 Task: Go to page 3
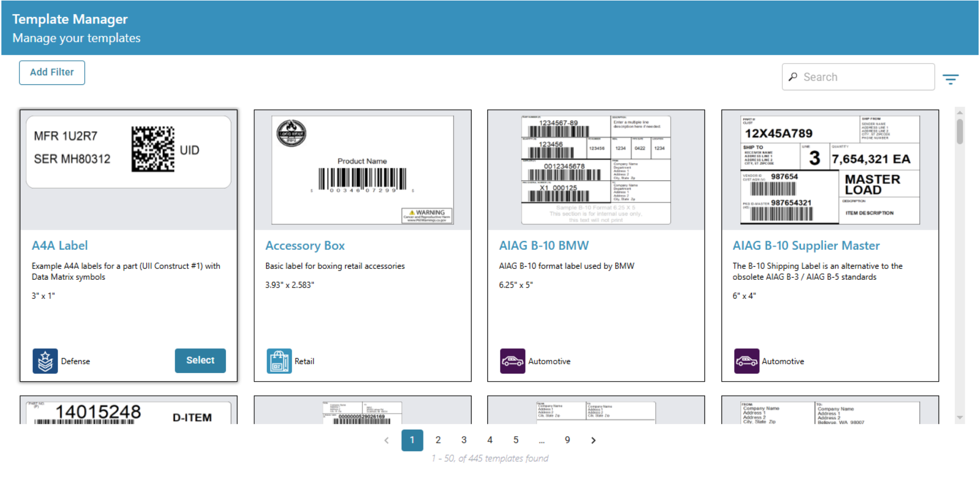[464, 440]
